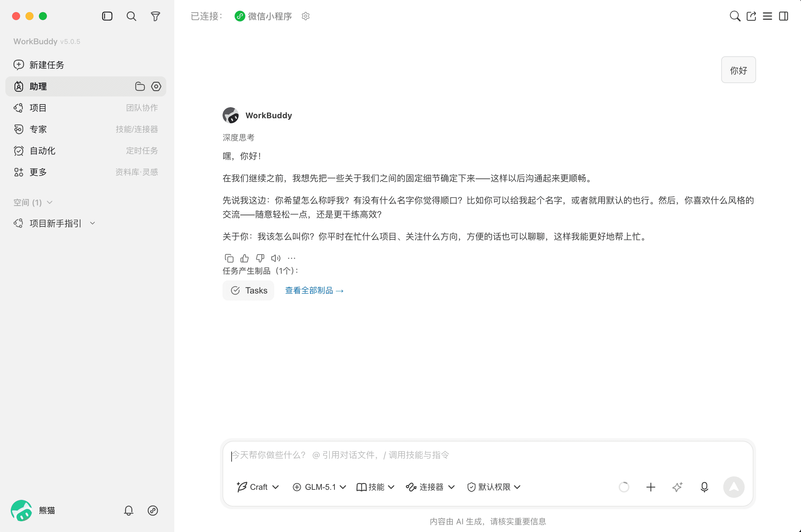This screenshot has height=532, width=801.
Task: Open the 默认权限 dropdown
Action: point(494,487)
